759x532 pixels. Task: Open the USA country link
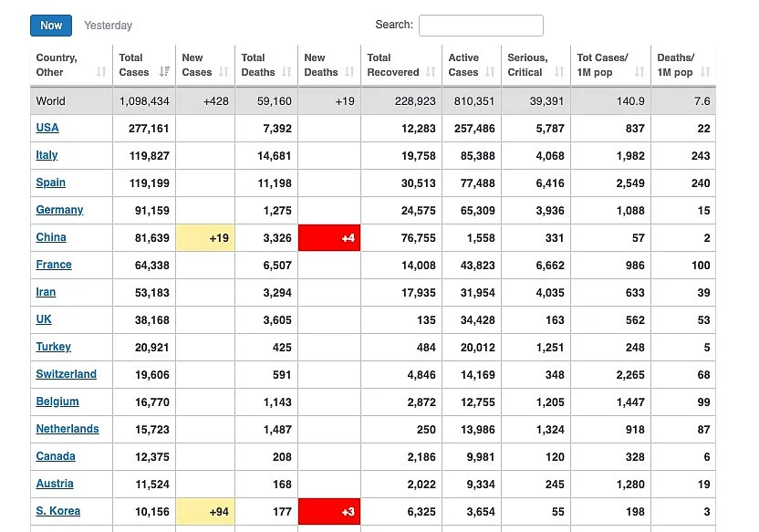(47, 128)
